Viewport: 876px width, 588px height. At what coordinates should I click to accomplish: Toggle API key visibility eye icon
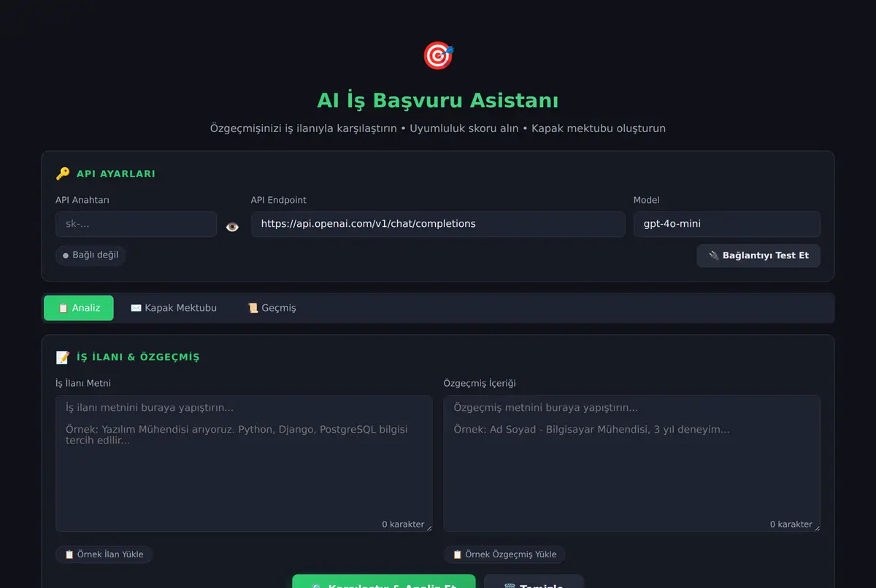(232, 227)
